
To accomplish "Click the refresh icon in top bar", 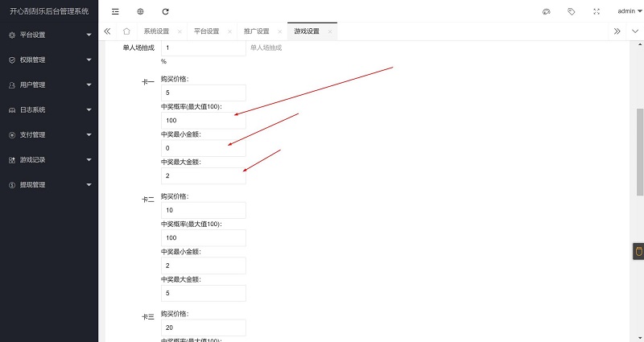I will (165, 11).
